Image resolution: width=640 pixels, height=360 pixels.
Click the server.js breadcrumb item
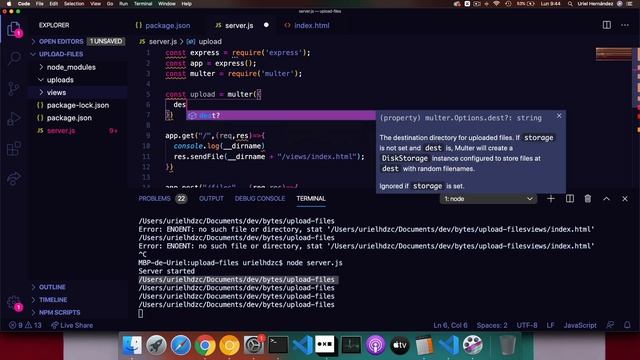tap(163, 42)
